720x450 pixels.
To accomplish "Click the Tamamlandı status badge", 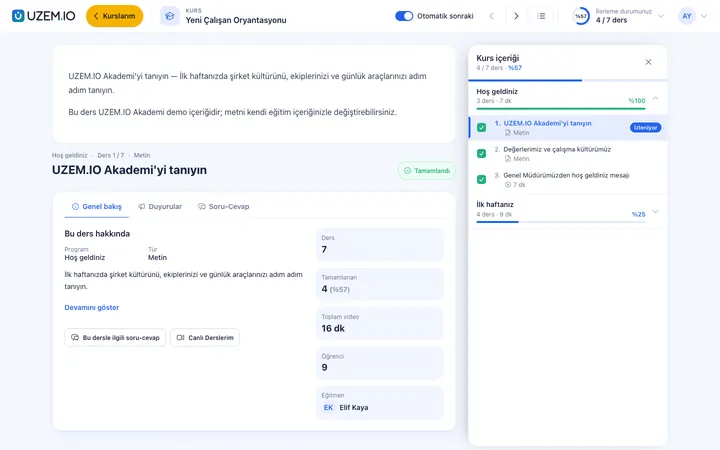I will pyautogui.click(x=427, y=171).
